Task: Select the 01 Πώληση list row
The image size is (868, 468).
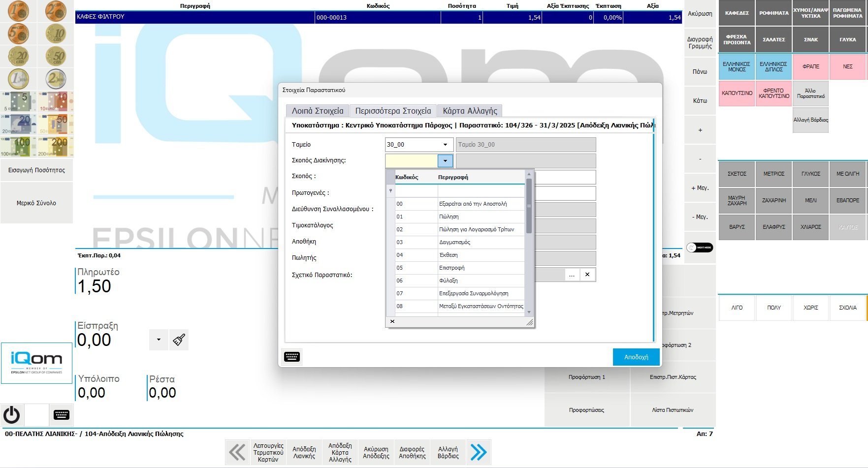Action: point(459,217)
